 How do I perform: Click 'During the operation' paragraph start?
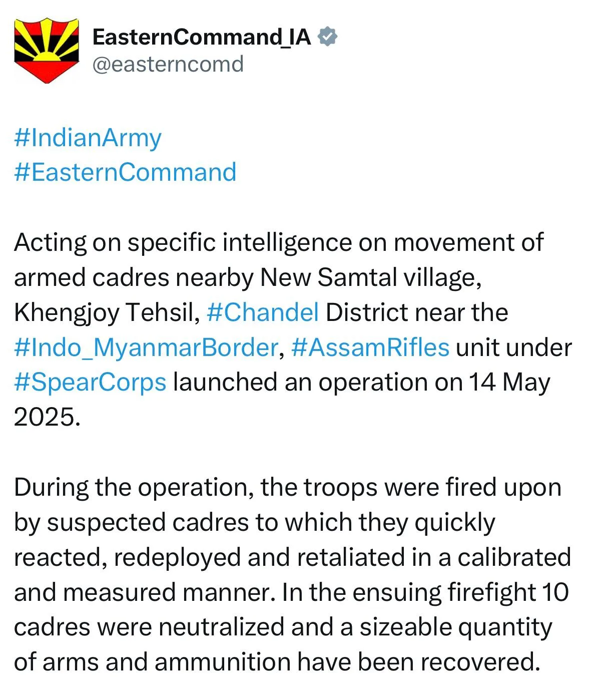coord(134,488)
